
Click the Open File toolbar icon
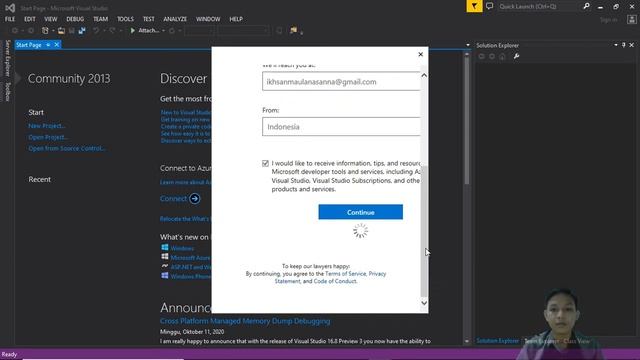tap(61, 31)
